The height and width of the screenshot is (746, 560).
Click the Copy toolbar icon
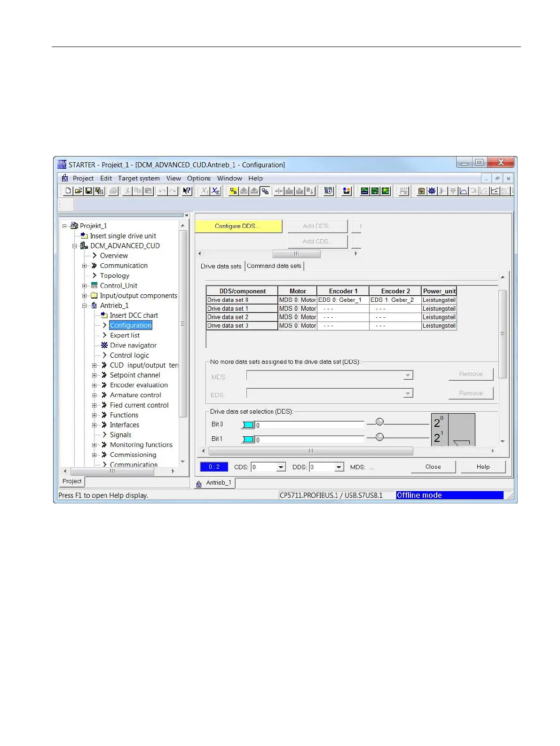(138, 191)
